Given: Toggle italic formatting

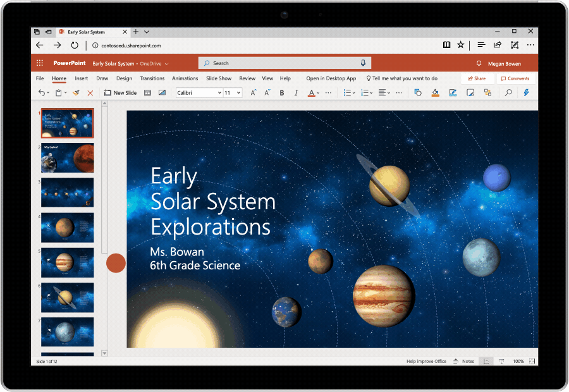Looking at the screenshot, I should point(297,92).
